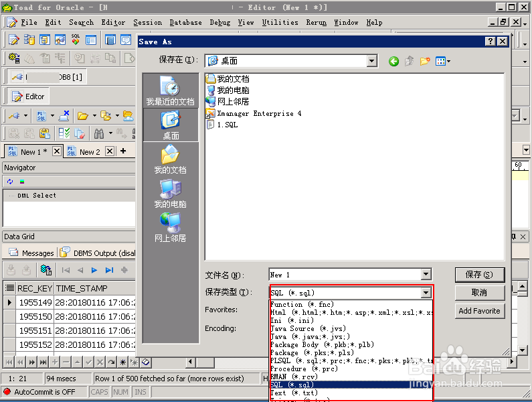
Task: Open the Database menu
Action: (185, 22)
